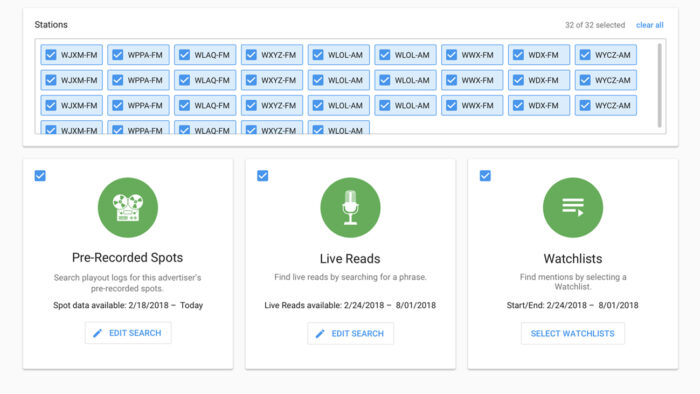Click the clear all stations link
Image resolution: width=700 pixels, height=394 pixels.
click(650, 25)
